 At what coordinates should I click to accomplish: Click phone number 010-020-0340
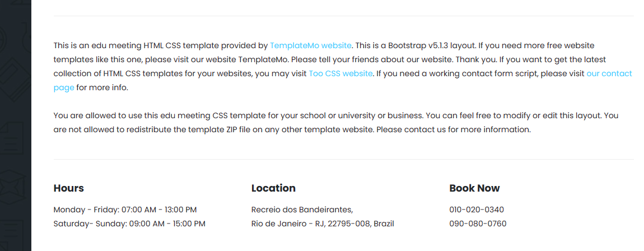coord(477,210)
